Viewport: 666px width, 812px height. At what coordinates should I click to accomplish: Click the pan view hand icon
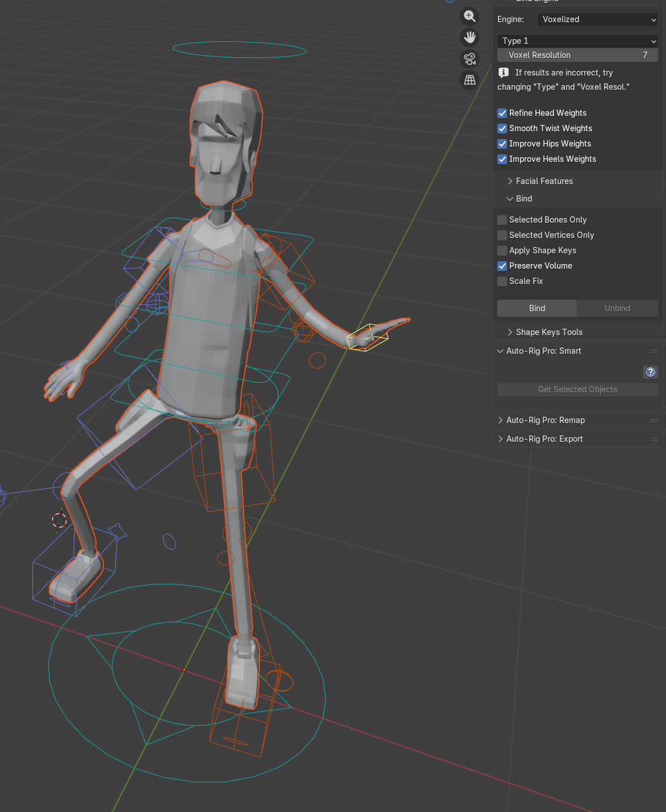[470, 37]
